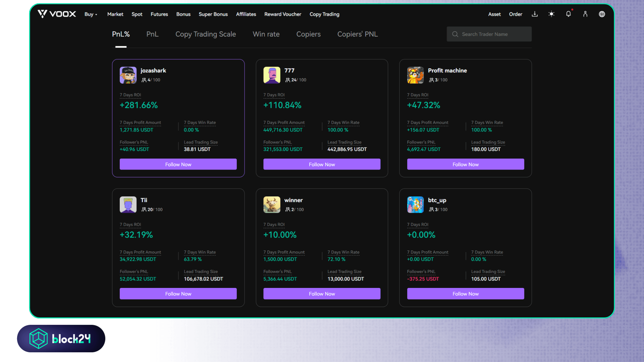The width and height of the screenshot is (644, 362).
Task: Open Tii's avatar
Action: click(128, 204)
